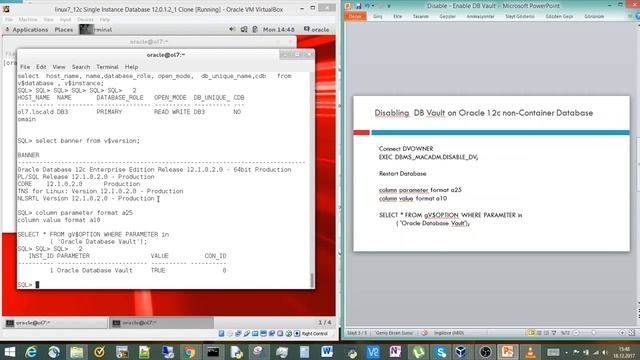Image resolution: width=640 pixels, height=360 pixels.
Task: Open uTorrent from the taskbar
Action: pos(418,352)
